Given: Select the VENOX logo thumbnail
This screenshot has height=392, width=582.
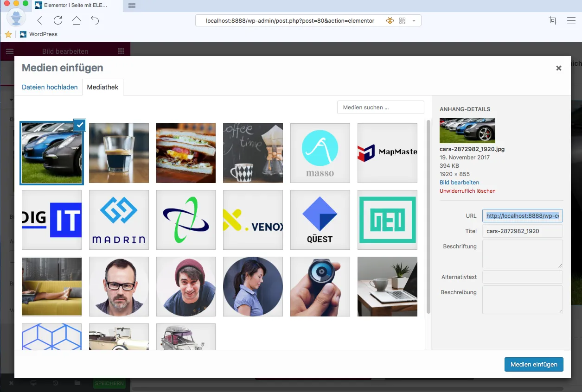Looking at the screenshot, I should tap(253, 220).
